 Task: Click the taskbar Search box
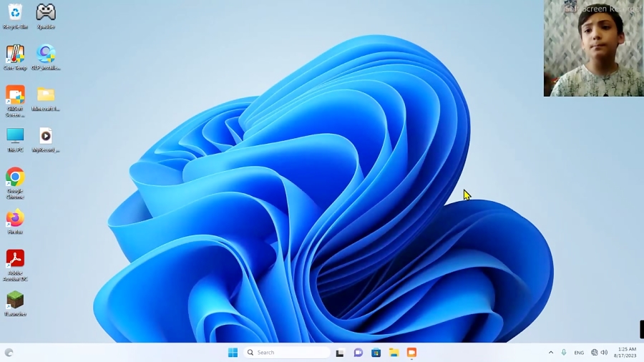pyautogui.click(x=287, y=353)
